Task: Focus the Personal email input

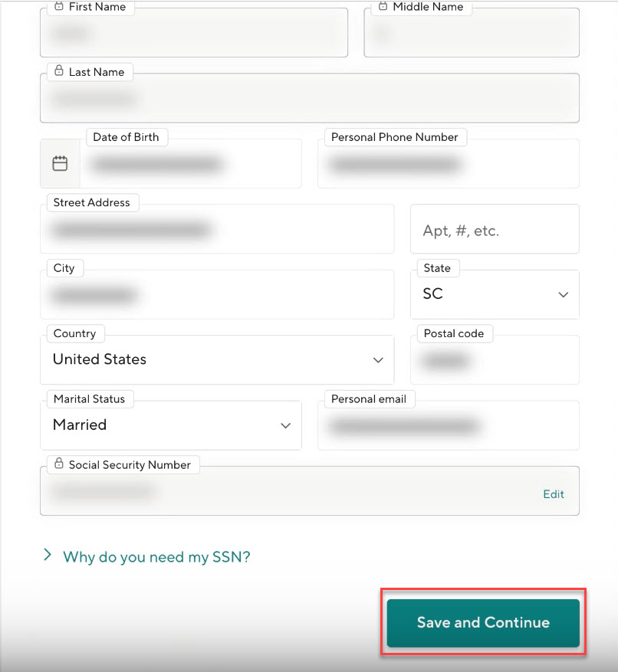Action: pyautogui.click(x=448, y=426)
